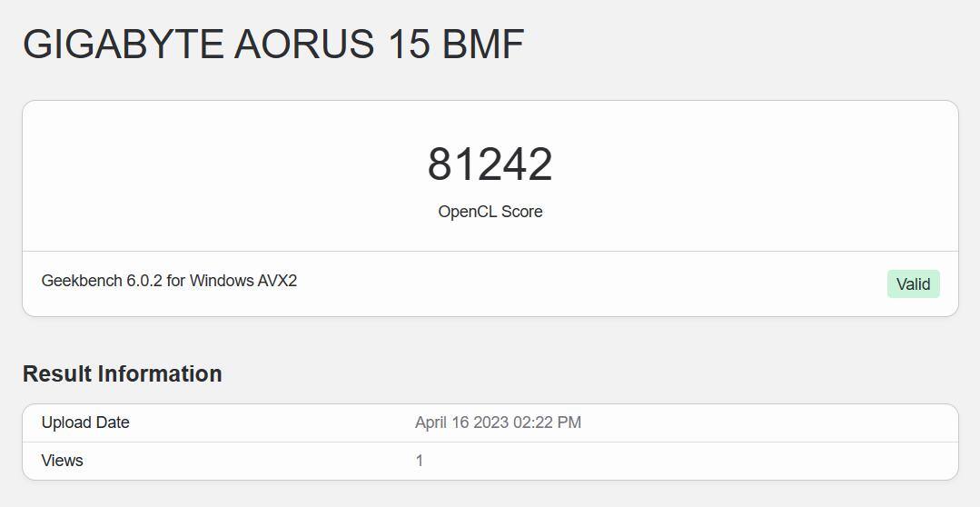Click the GIGABYTE AORUS 15 BMF heading
The height and width of the screenshot is (507, 980).
coord(273,45)
